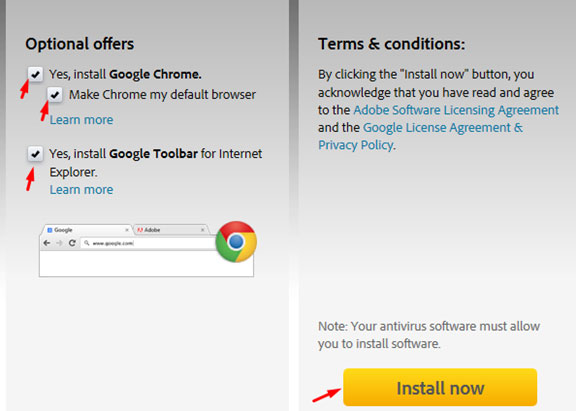Click the Google Chrome logo image

tap(236, 241)
